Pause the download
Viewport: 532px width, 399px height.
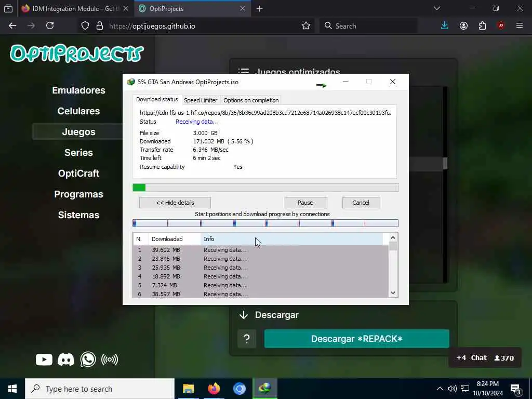[x=305, y=203]
